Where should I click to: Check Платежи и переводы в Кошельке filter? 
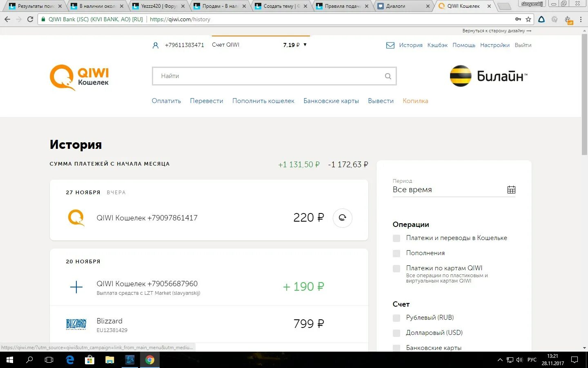pyautogui.click(x=396, y=238)
